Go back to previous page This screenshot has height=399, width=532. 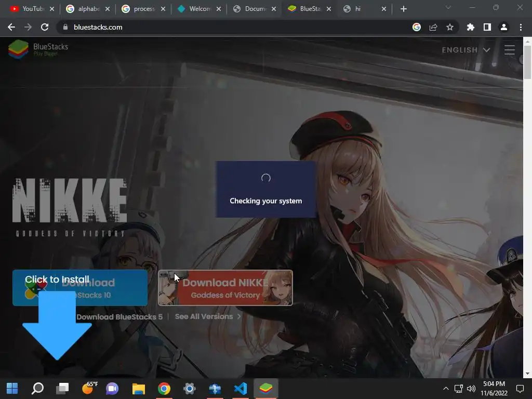click(11, 27)
